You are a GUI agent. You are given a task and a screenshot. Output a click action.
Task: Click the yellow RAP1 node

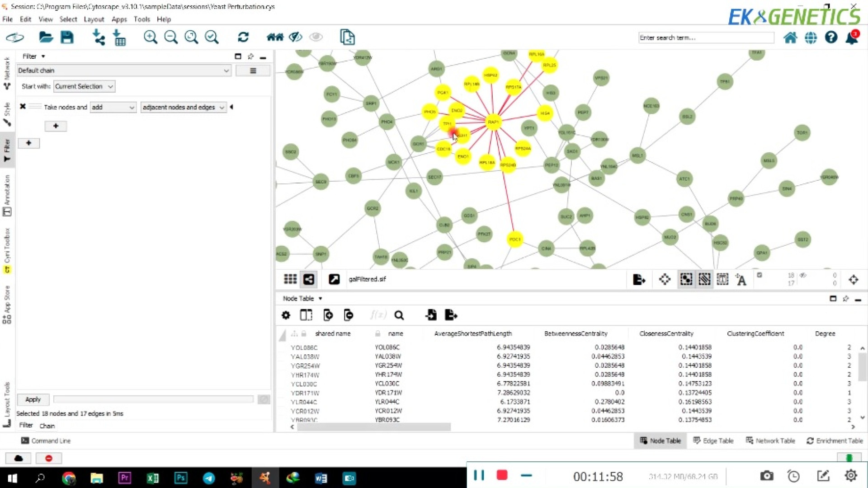(493, 122)
